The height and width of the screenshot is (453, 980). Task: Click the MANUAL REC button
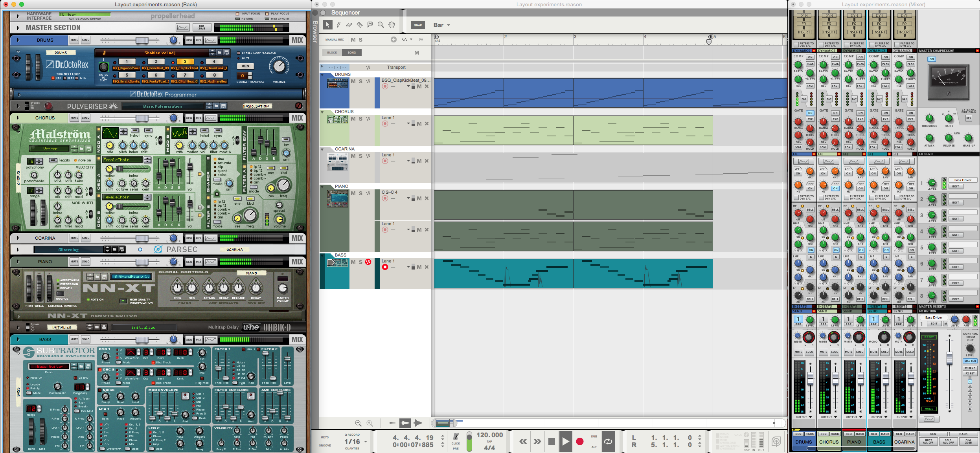coord(335,40)
